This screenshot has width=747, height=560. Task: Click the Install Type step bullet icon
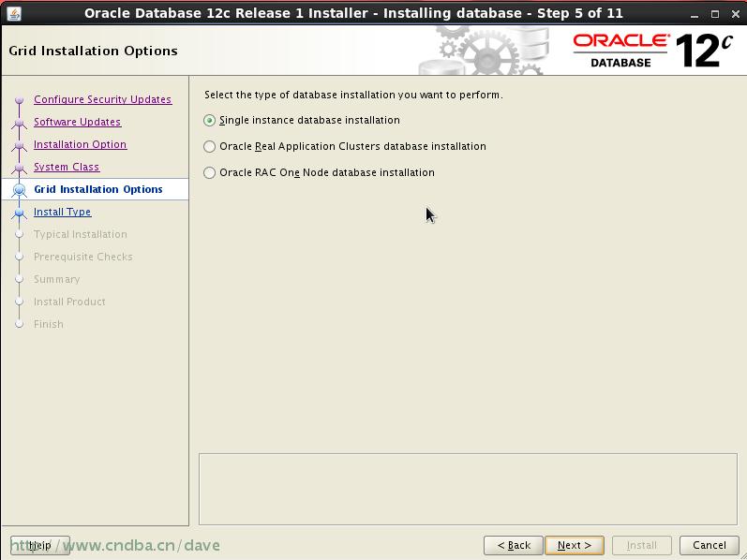point(19,213)
